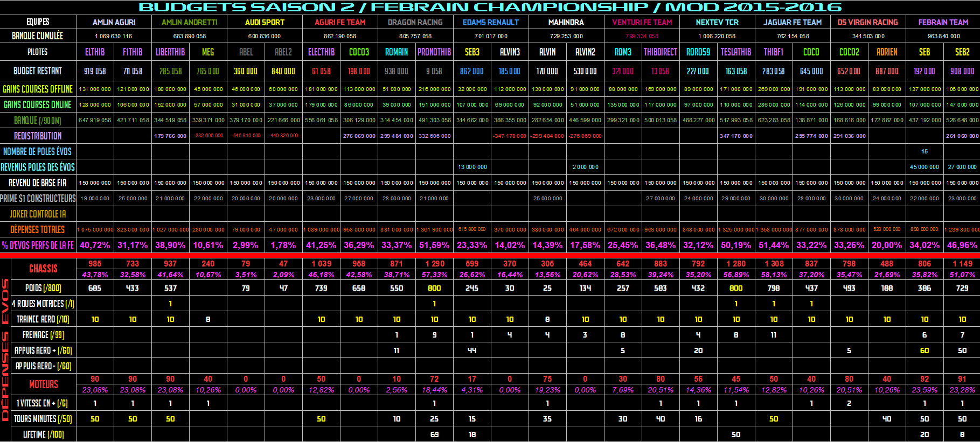
Task: Click the GAINS COURSES OFFLINE row label
Action: [x=38, y=89]
